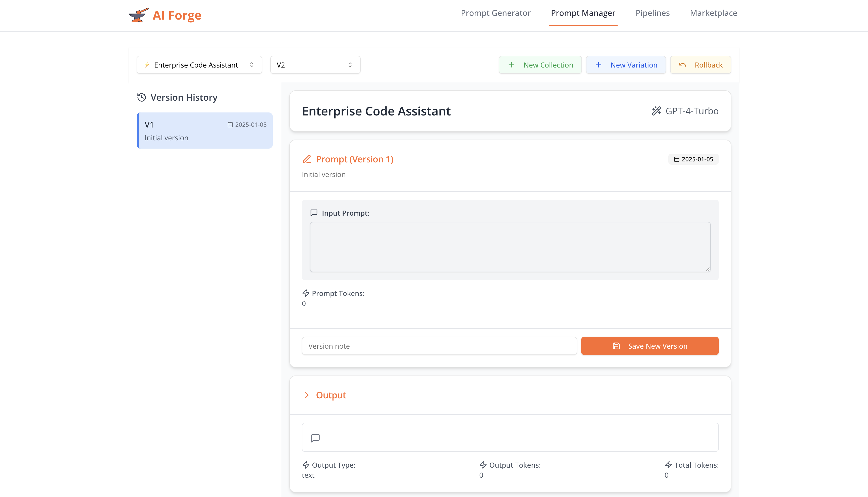Click the pencil icon next to Prompt (Version 1)
The image size is (868, 497).
(307, 159)
